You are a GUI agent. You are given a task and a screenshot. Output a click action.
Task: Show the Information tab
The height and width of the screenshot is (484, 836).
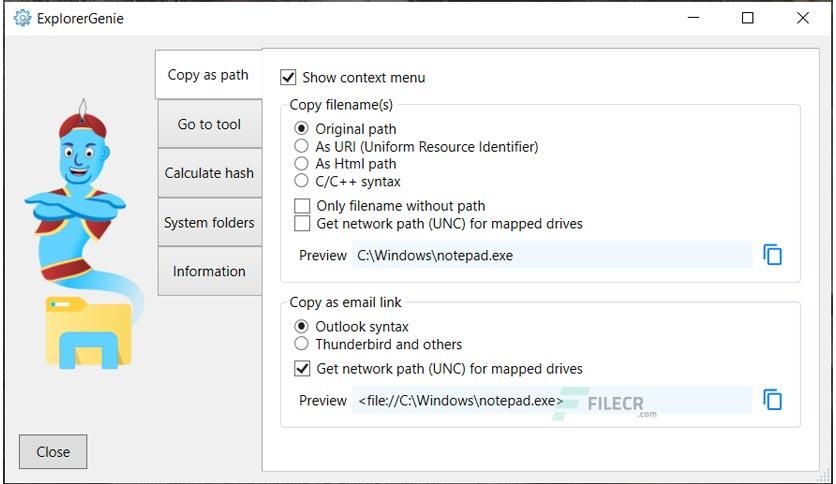(210, 271)
